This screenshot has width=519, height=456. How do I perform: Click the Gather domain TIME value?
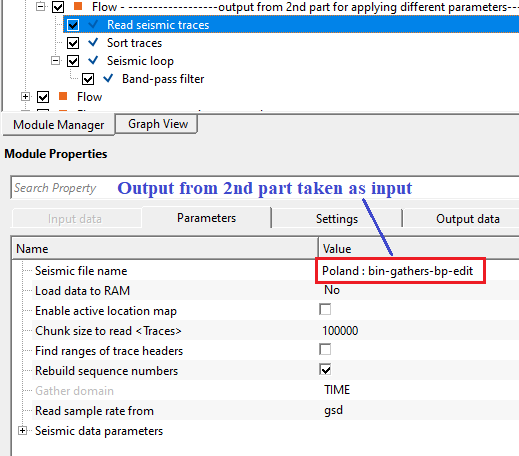click(x=337, y=390)
